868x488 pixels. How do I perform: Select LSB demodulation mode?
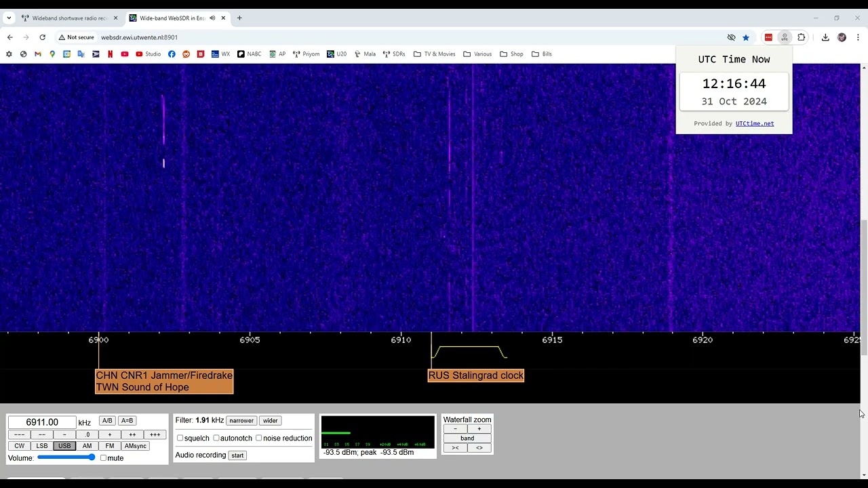click(x=42, y=446)
